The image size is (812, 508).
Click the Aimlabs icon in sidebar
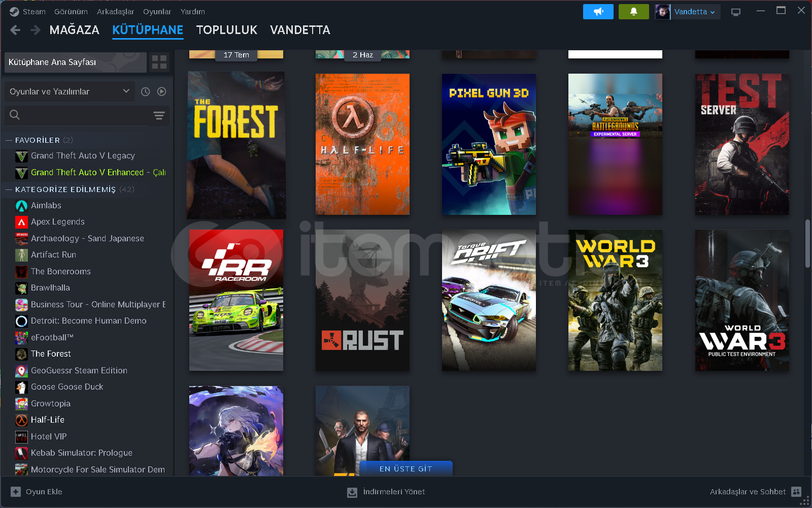(21, 206)
